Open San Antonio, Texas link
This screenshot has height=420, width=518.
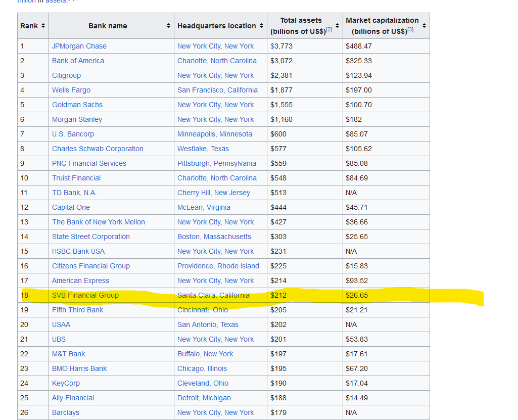click(208, 324)
